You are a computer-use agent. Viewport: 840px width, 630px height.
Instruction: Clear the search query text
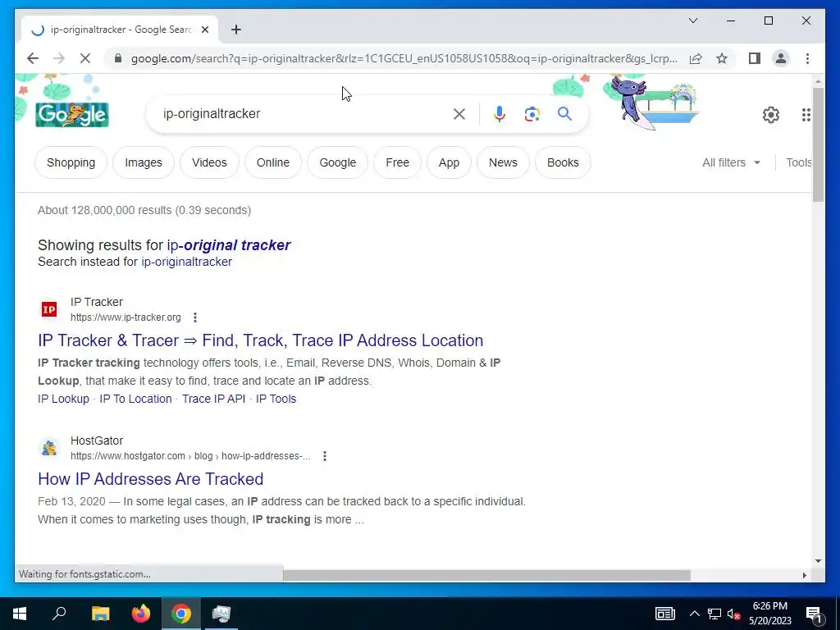click(459, 113)
